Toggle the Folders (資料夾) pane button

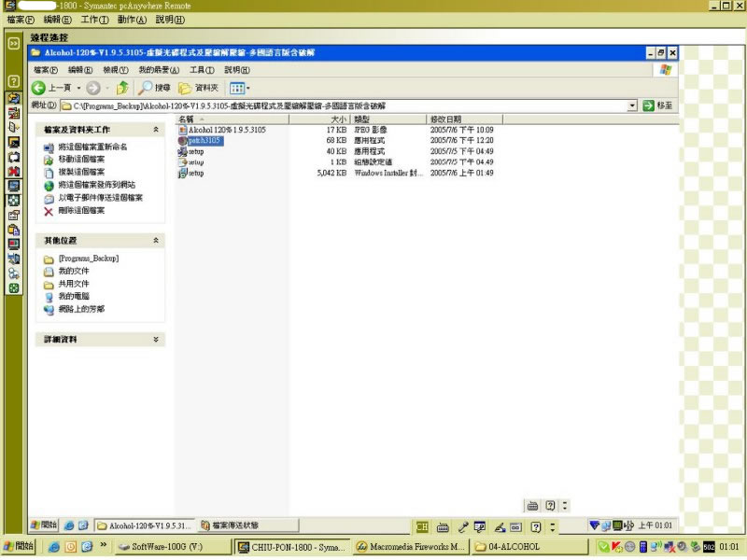pyautogui.click(x=198, y=88)
